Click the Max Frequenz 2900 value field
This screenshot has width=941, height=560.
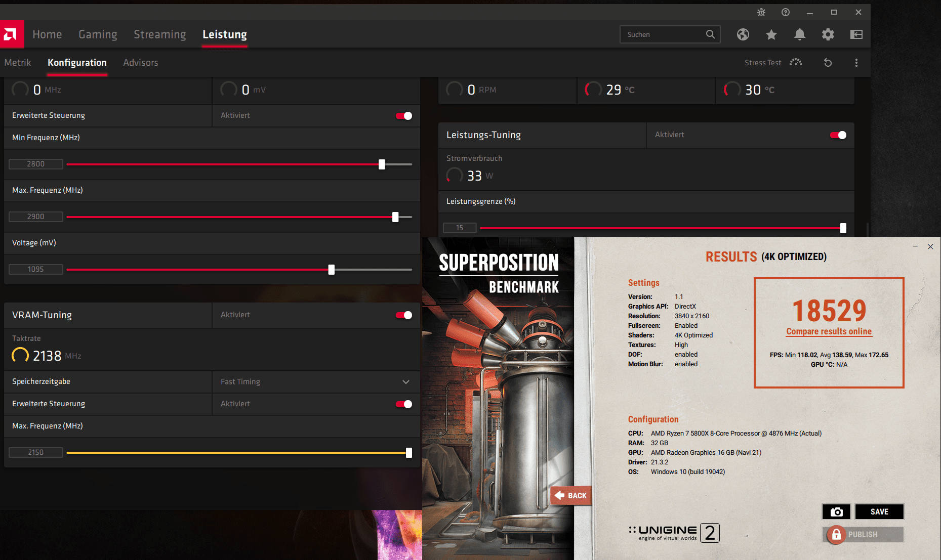[x=36, y=217]
